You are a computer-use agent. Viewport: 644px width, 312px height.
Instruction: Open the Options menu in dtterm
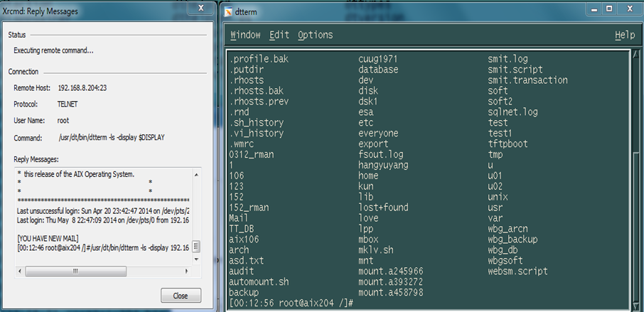pyautogui.click(x=316, y=36)
